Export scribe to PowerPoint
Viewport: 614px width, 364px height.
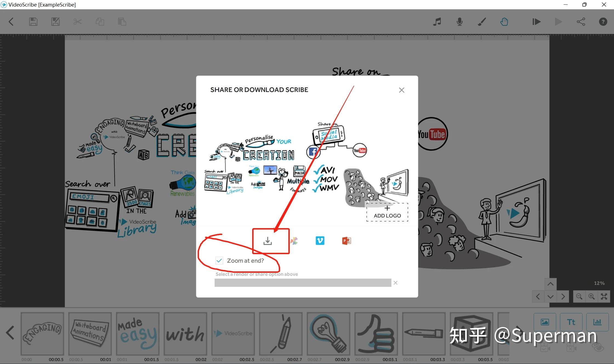(346, 241)
